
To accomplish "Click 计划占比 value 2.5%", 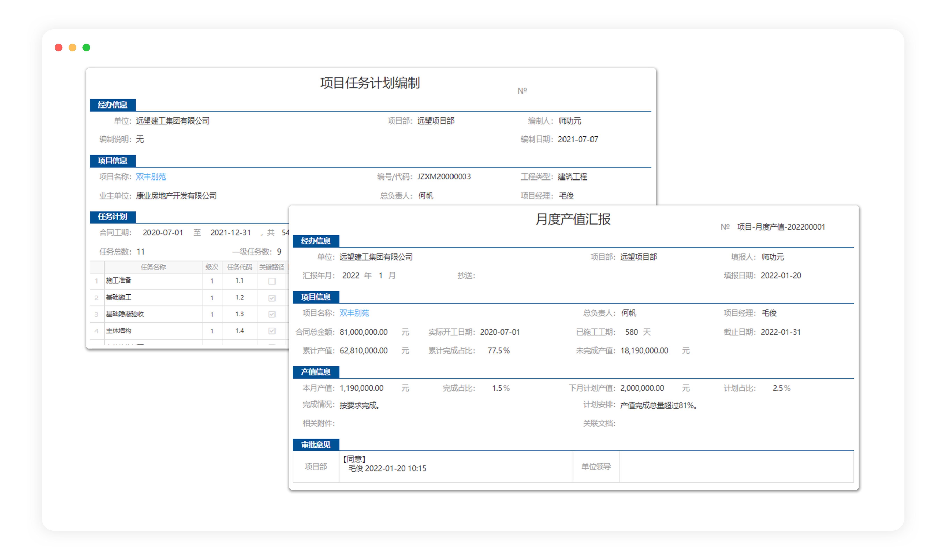I will coord(782,388).
